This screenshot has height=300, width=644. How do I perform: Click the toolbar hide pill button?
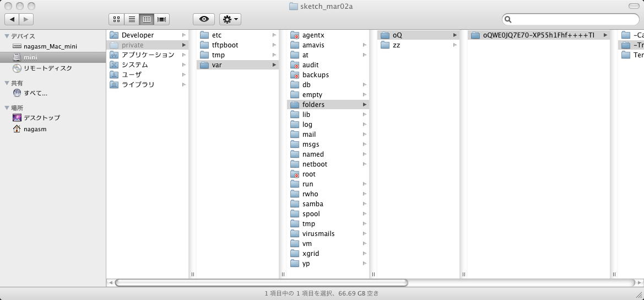pos(634,6)
